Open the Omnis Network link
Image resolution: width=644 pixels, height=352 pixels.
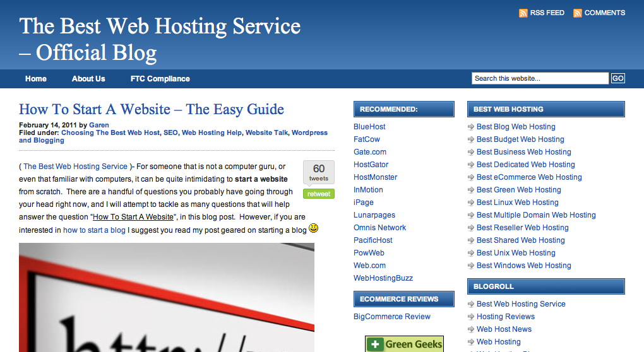379,228
